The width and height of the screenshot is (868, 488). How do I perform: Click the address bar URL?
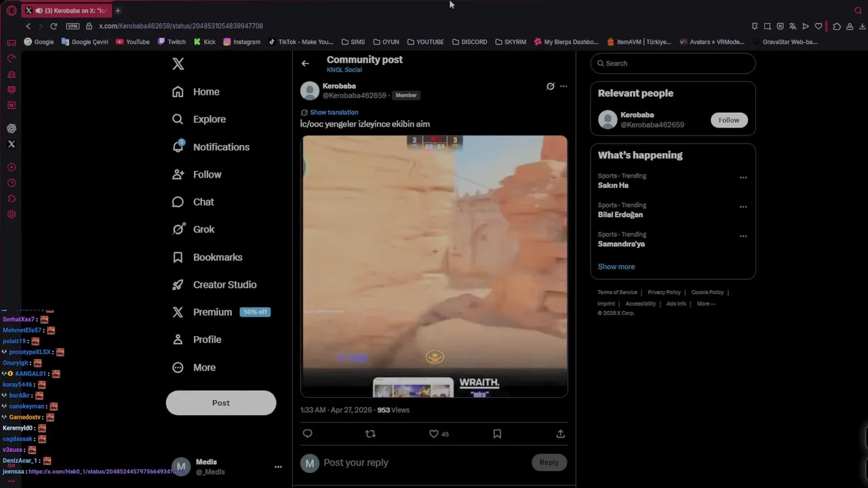[181, 26]
